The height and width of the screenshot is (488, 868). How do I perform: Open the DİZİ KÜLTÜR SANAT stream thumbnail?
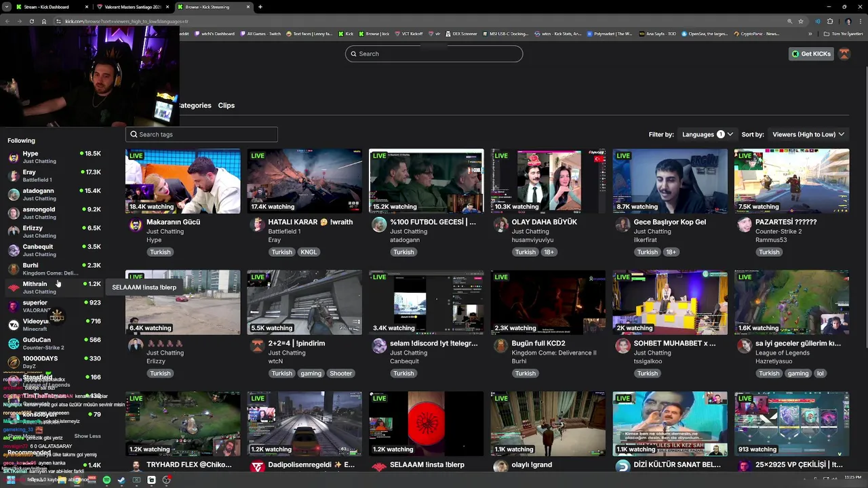pos(670,424)
